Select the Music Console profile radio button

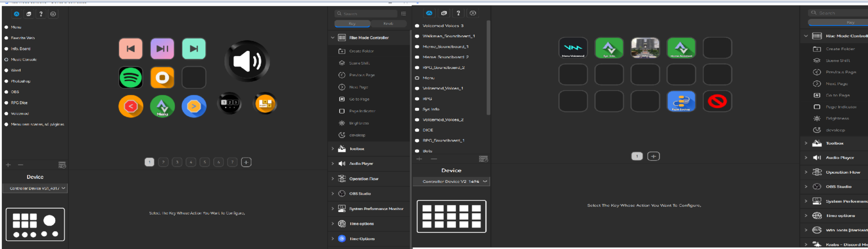(6, 60)
